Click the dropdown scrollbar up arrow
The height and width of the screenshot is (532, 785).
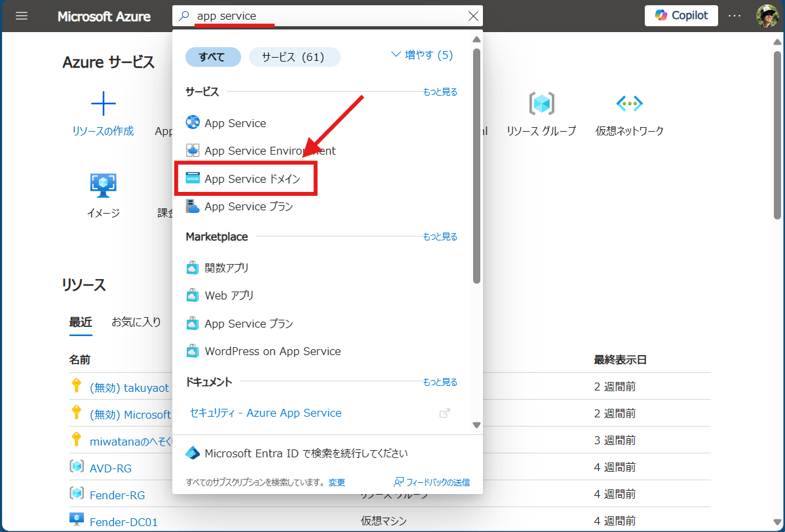point(476,39)
